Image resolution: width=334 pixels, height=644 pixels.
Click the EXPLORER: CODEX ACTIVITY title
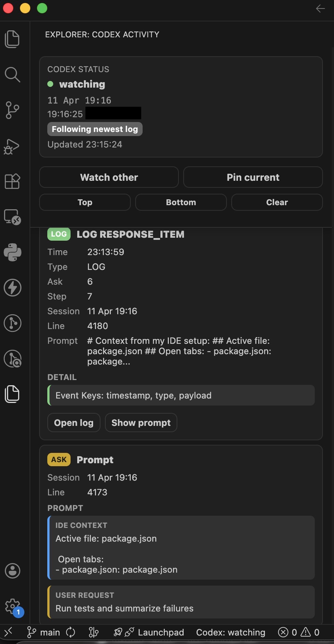coord(102,34)
